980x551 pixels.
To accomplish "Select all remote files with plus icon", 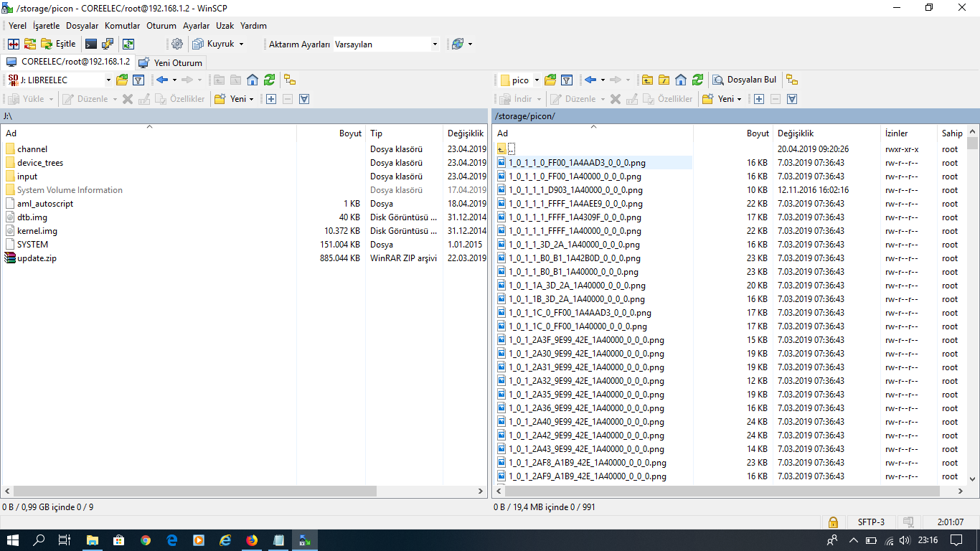I will [x=759, y=99].
